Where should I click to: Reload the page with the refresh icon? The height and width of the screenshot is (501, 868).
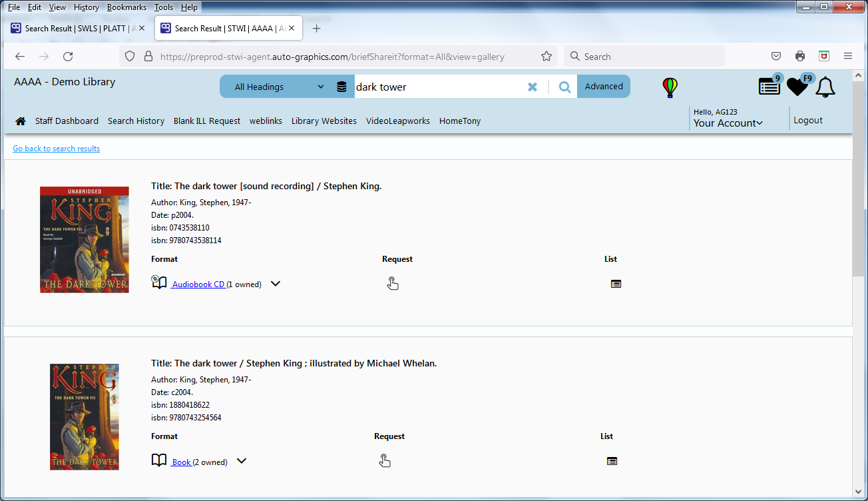coord(68,57)
